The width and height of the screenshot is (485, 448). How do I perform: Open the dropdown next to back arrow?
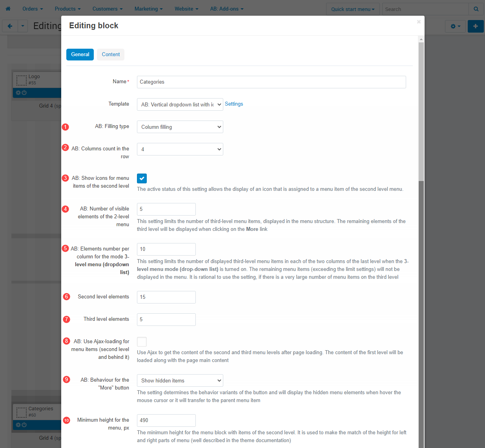coord(23,26)
